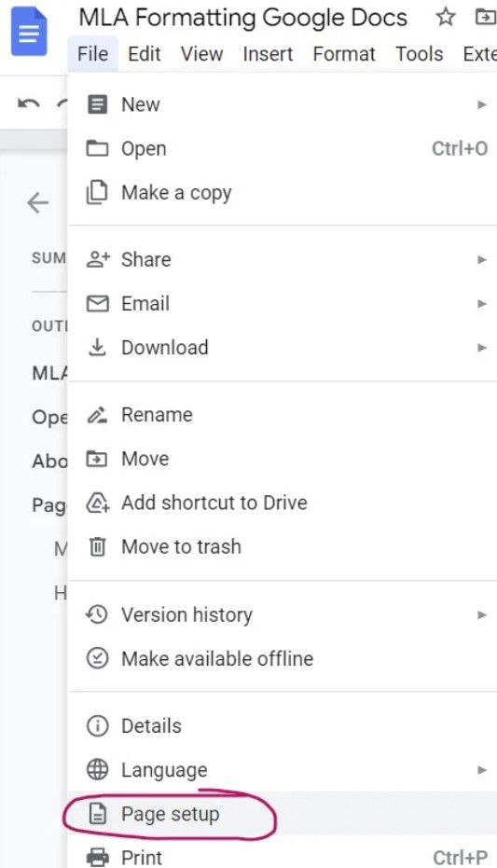Click move-to-folder icon beside title
Viewport: 497px width, 868px height.
point(486,17)
